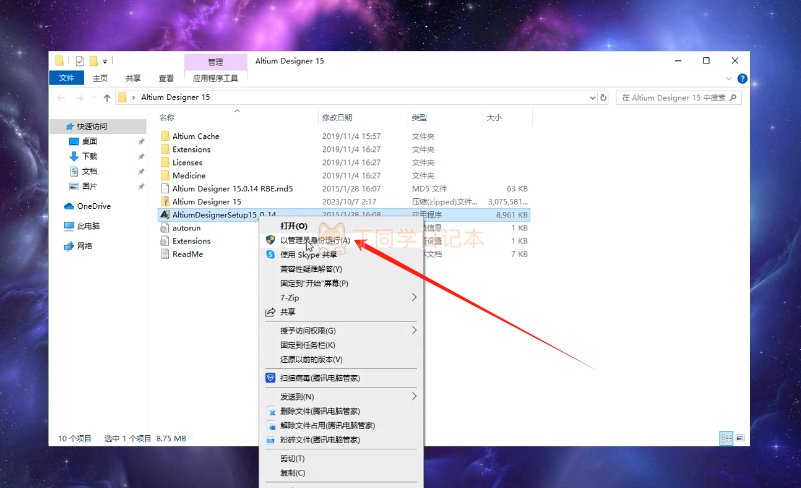This screenshot has height=488, width=801.
Task: Click the properties checkmark icon in title bar
Action: (80, 61)
